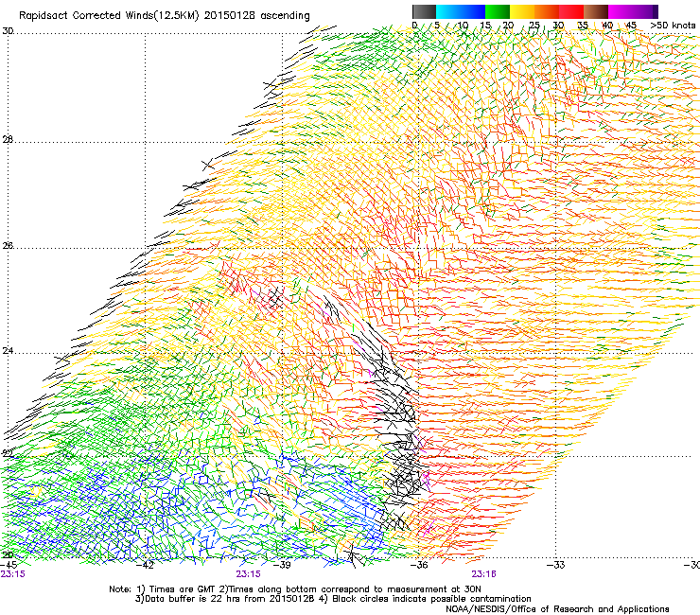700x615 pixels.
Task: Click the '20150128 ascending' date text
Action: coord(257,16)
